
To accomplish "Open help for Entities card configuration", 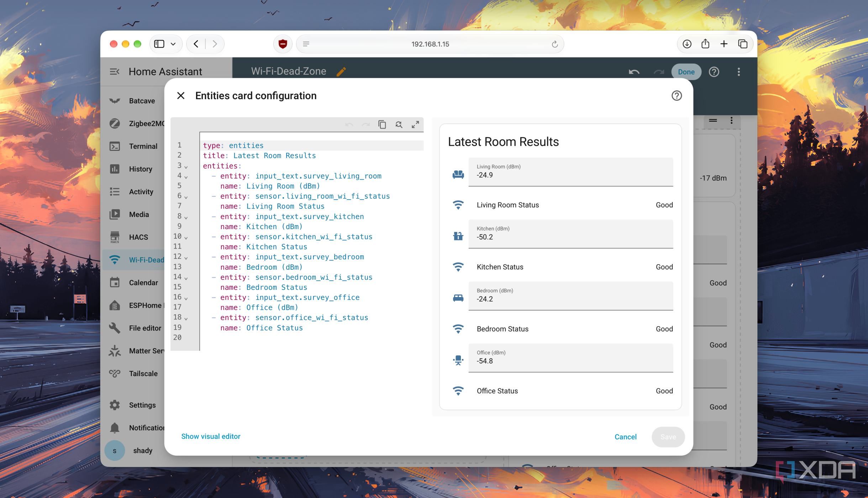I will [677, 96].
